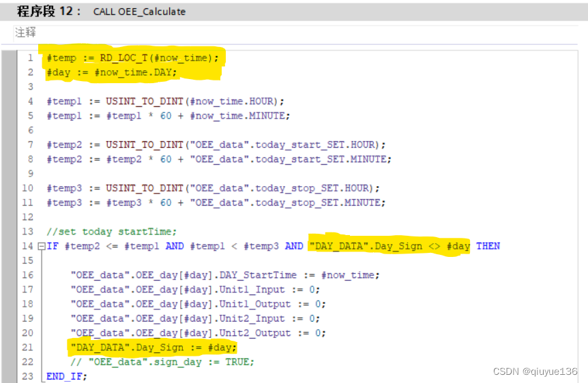Image resolution: width=588 pixels, height=383 pixels.
Task: Click line number 21 in gutter
Action: pos(27,348)
